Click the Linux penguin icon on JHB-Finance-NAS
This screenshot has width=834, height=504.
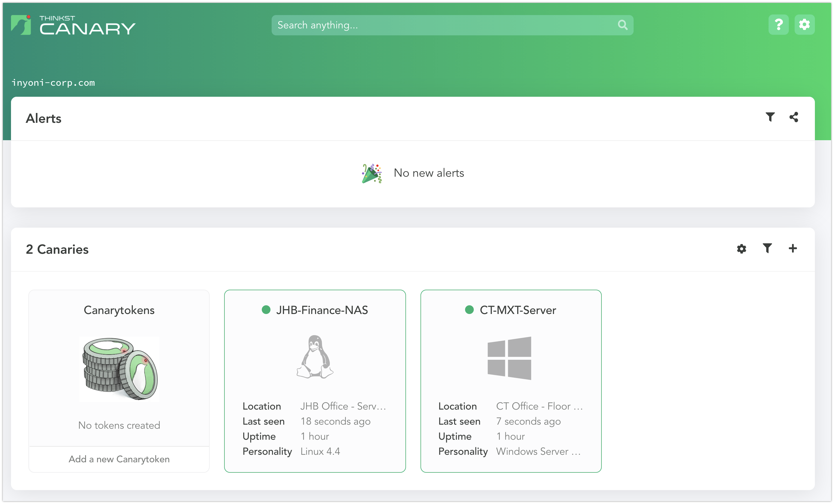click(x=315, y=357)
